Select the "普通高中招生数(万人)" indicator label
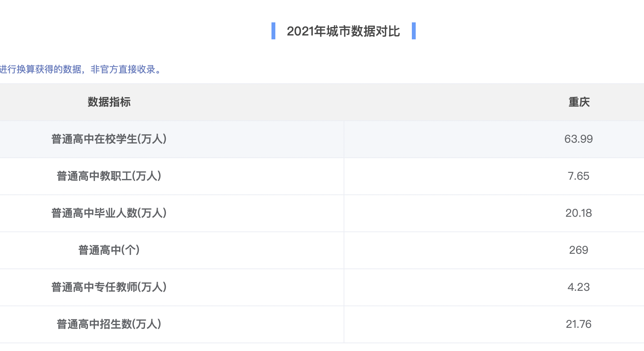644x351 pixels. pos(109,324)
